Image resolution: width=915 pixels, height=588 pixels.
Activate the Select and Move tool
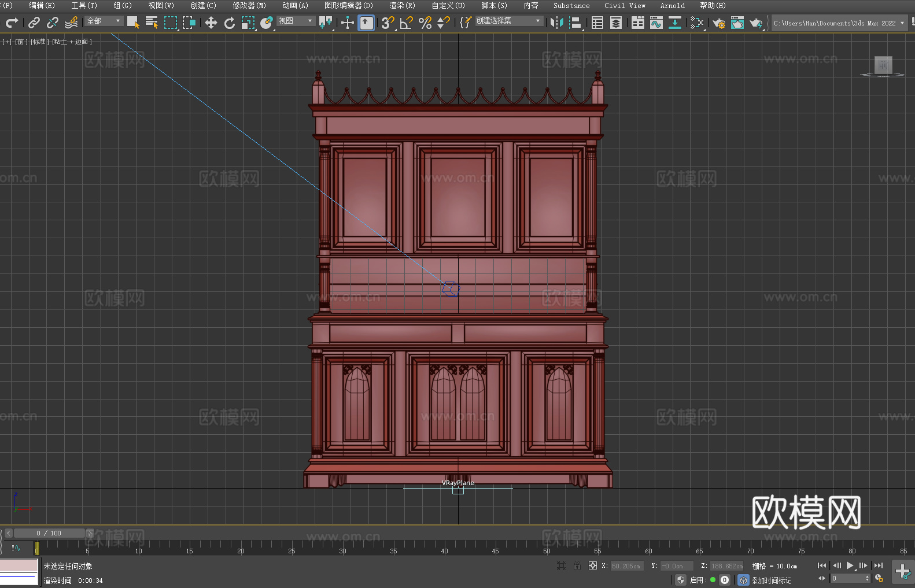click(x=211, y=23)
